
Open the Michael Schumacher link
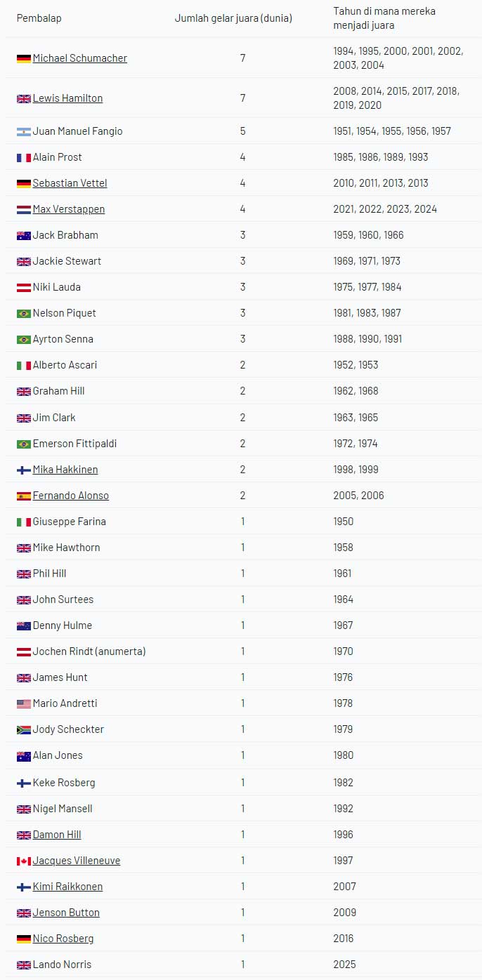click(x=80, y=58)
